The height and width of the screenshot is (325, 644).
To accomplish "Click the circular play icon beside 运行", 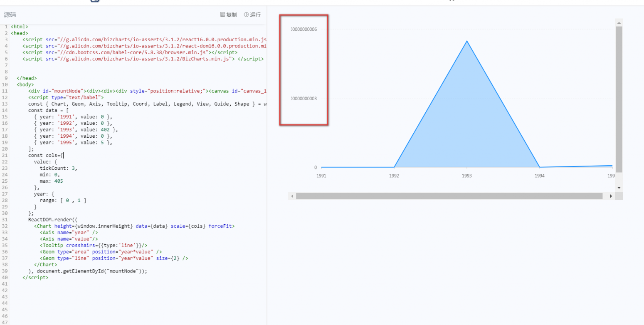I will [247, 15].
